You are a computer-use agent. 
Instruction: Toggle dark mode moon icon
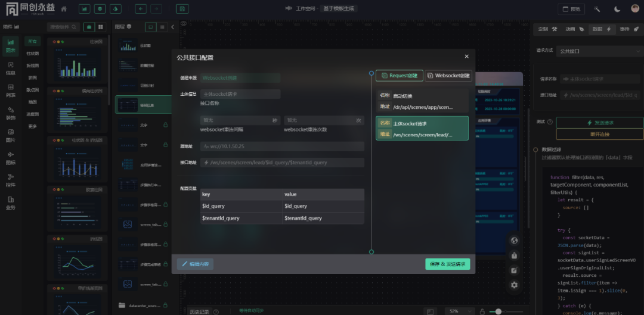pos(617,9)
